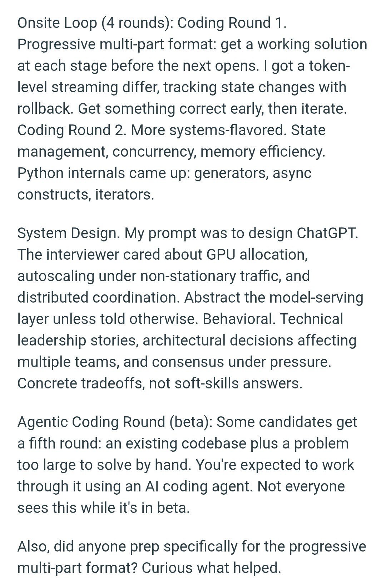Click the phrase 'GPU allocation'

click(x=256, y=255)
